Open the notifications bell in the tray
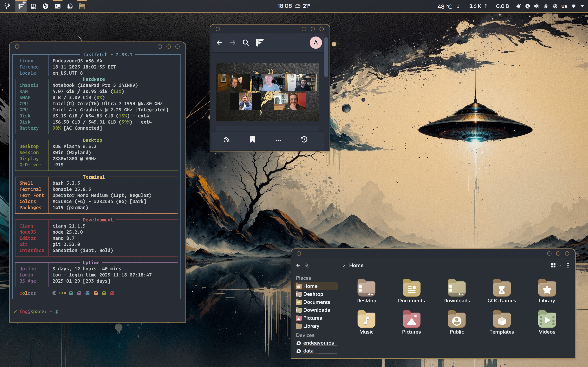Image resolution: width=588 pixels, height=367 pixels. click(518, 6)
